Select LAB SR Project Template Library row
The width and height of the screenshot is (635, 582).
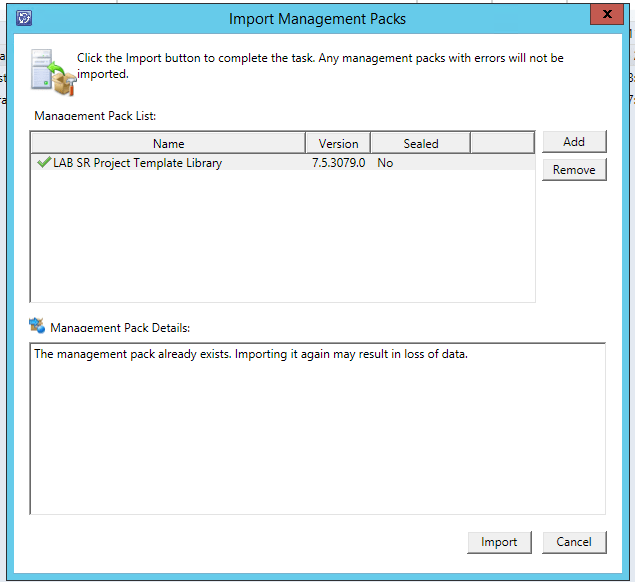tap(137, 163)
